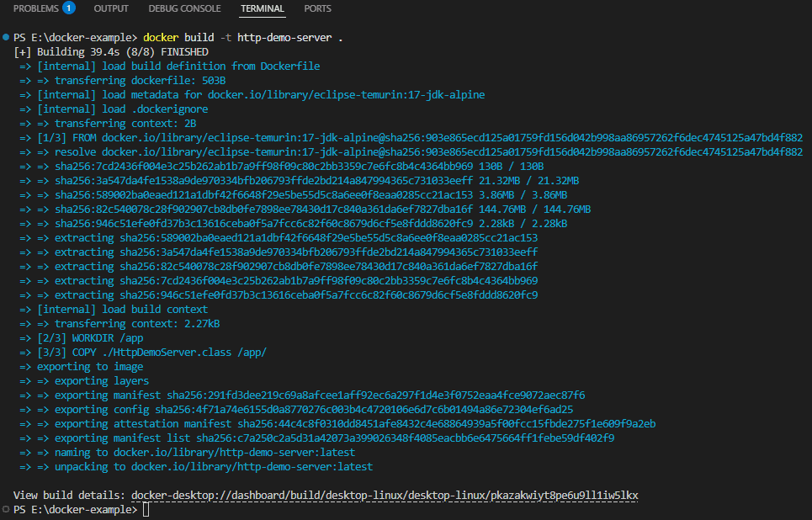Click the TERMINAL tab
The height and width of the screenshot is (520, 812).
(262, 8)
